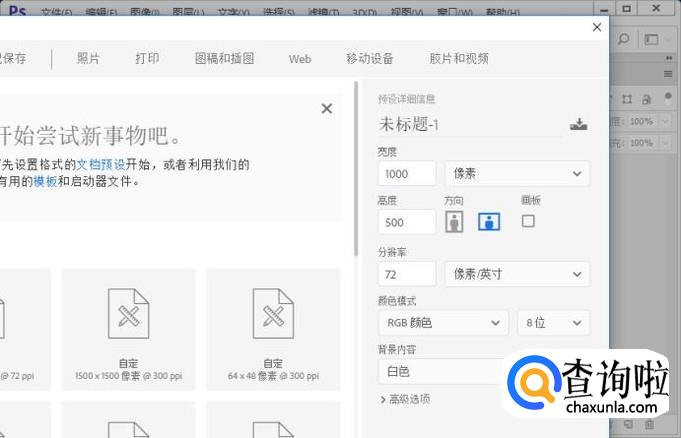Open the layers panel menu icon
Image resolution: width=681 pixels, height=438 pixels.
point(668,74)
